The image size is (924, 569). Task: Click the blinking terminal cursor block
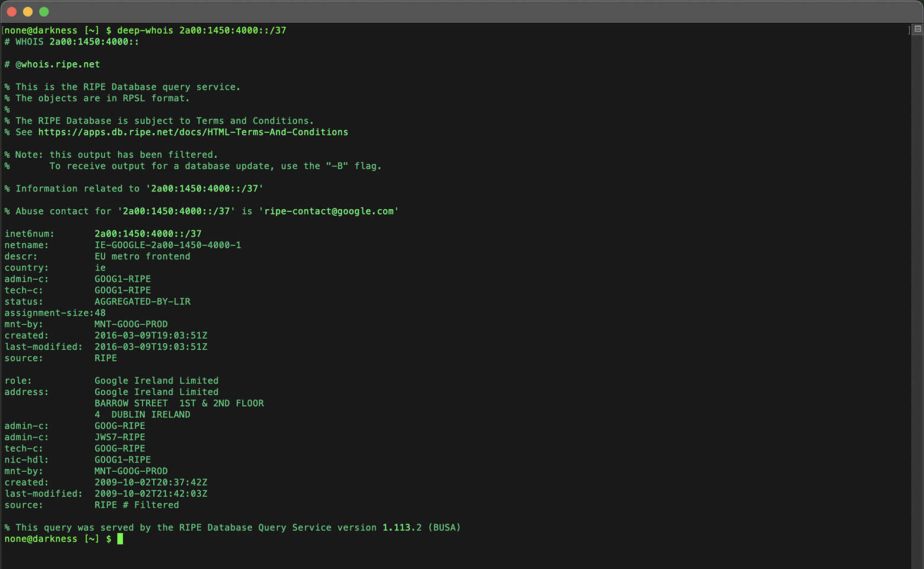pos(120,539)
